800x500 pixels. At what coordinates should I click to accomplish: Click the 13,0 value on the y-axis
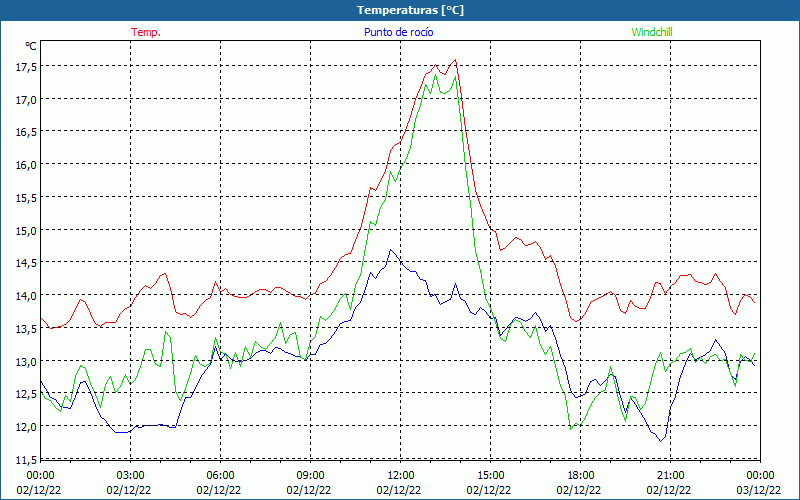[x=26, y=361]
